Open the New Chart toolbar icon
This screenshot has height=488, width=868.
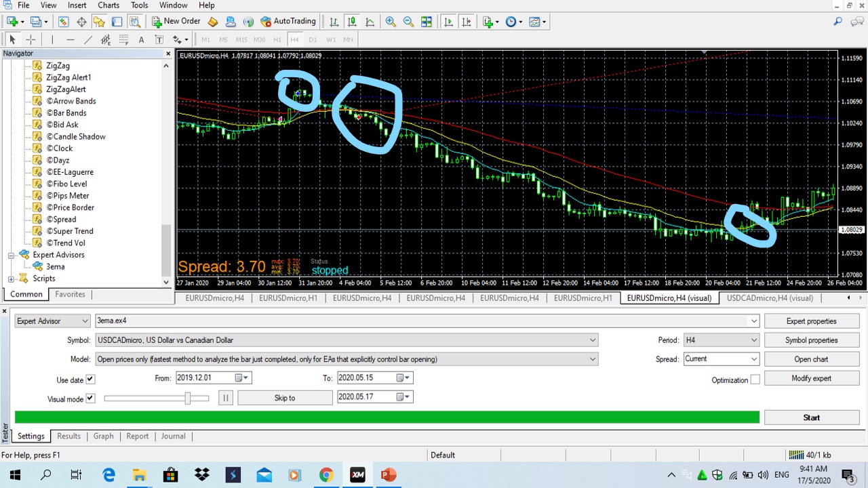pos(12,22)
